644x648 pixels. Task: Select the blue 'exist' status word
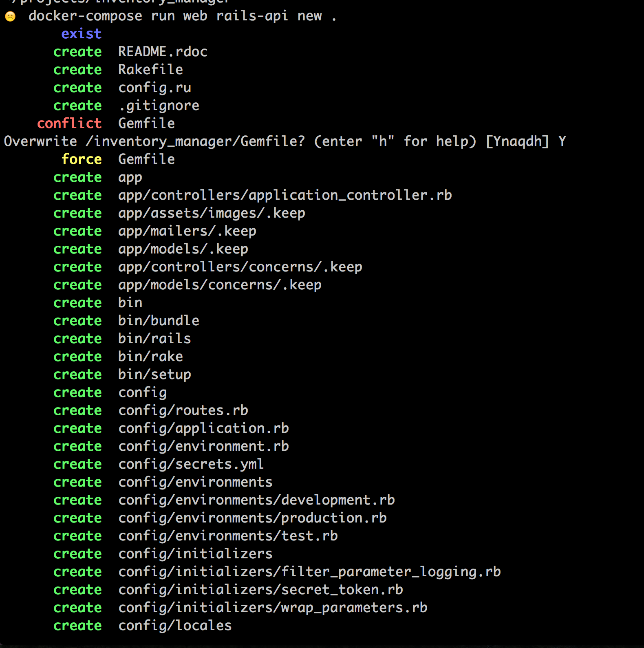coord(82,34)
